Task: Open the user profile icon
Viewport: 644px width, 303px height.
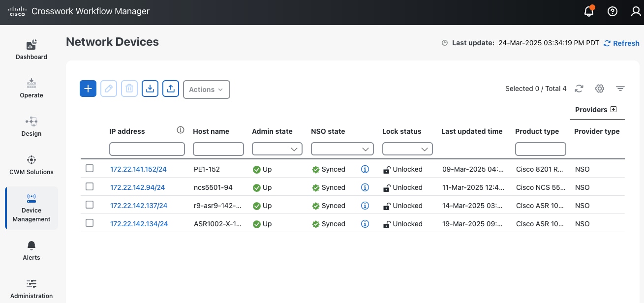Action: tap(636, 11)
